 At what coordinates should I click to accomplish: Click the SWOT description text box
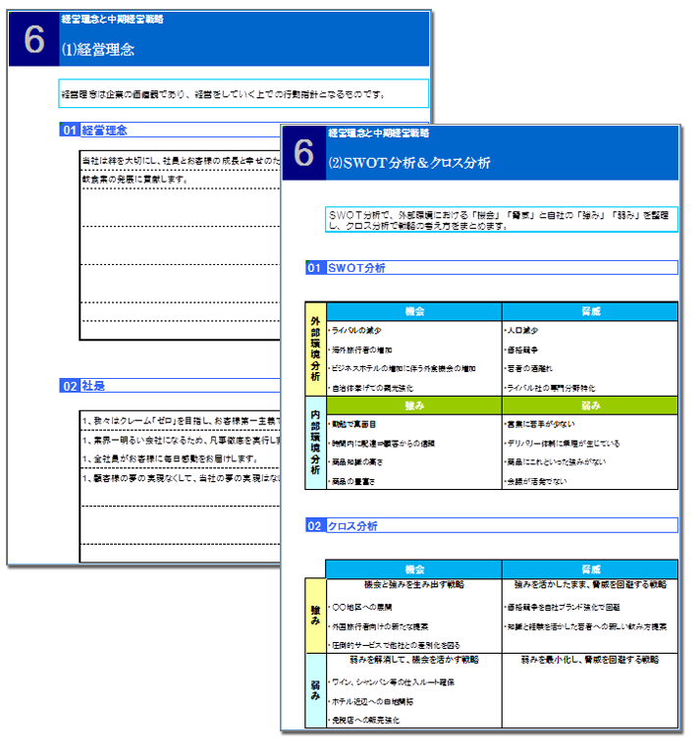(500, 219)
